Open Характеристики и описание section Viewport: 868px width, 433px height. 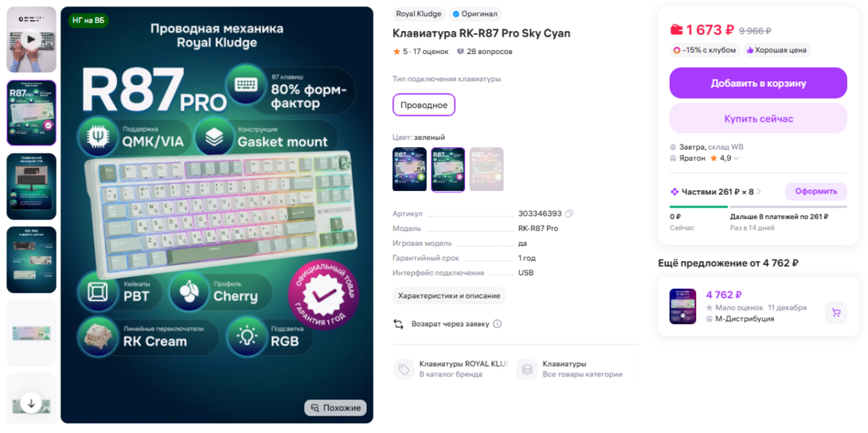click(449, 296)
